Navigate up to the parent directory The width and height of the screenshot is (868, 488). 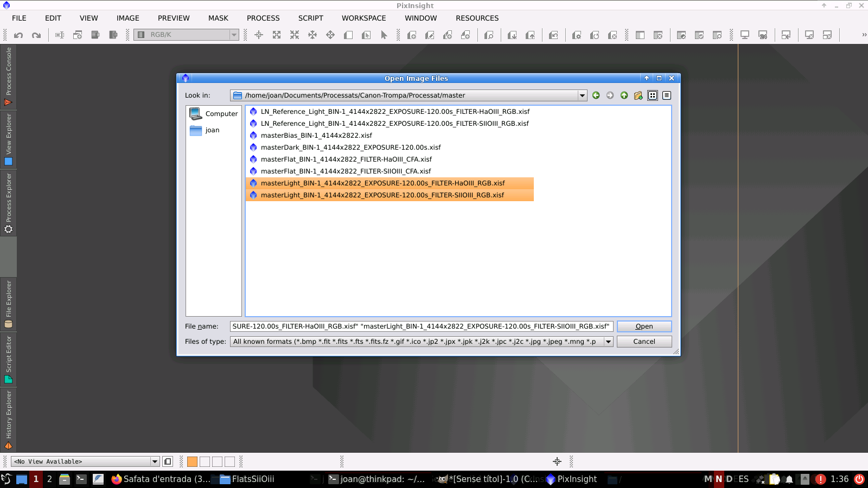pos(624,95)
